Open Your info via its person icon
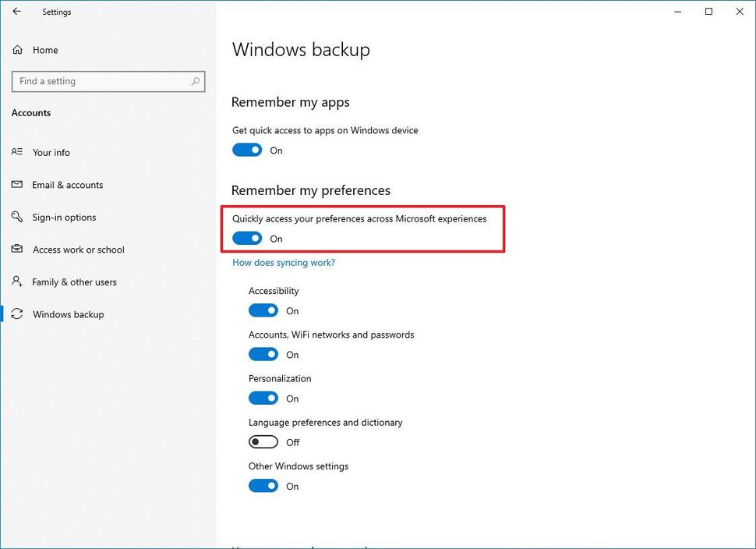The image size is (756, 549). (17, 152)
